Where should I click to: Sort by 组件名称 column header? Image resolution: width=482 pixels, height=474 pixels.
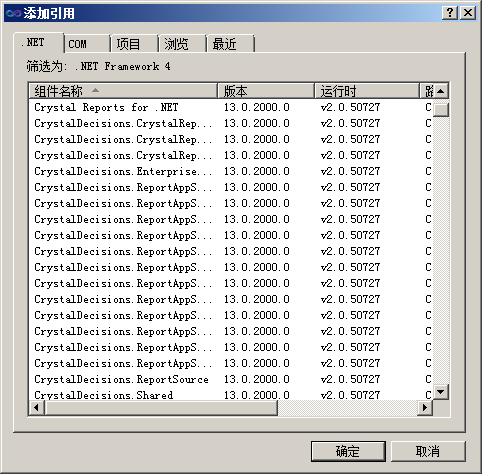click(x=123, y=91)
